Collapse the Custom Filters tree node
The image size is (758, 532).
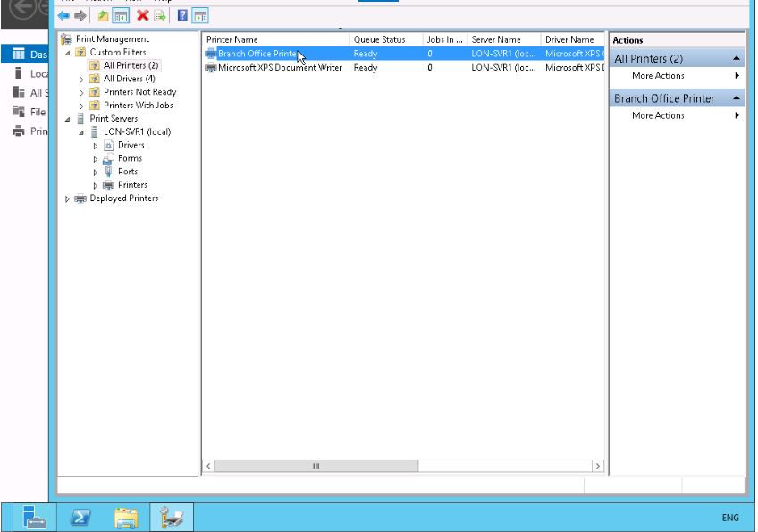pyautogui.click(x=68, y=53)
